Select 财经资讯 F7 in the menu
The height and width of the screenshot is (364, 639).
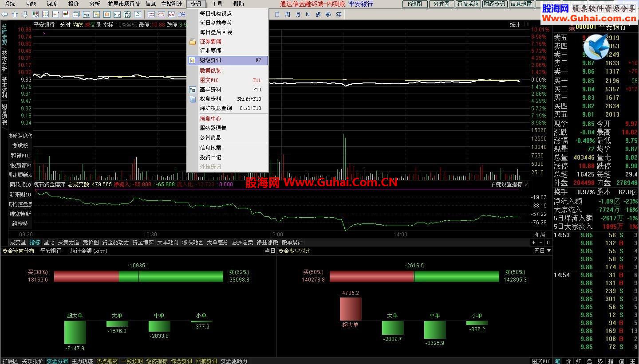228,60
